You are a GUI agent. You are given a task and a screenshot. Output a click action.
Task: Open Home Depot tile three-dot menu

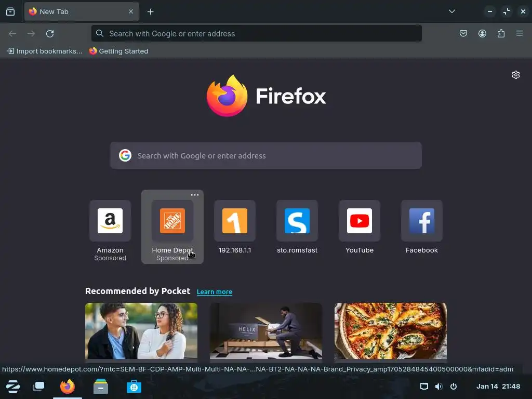pyautogui.click(x=195, y=195)
